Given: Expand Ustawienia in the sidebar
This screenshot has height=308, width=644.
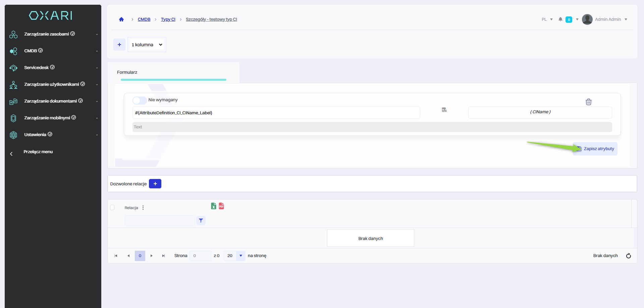Looking at the screenshot, I should pos(53,135).
